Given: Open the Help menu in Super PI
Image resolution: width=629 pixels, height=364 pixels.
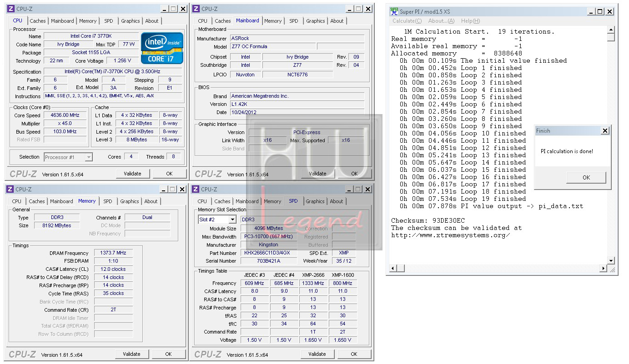Looking at the screenshot, I should click(x=470, y=21).
